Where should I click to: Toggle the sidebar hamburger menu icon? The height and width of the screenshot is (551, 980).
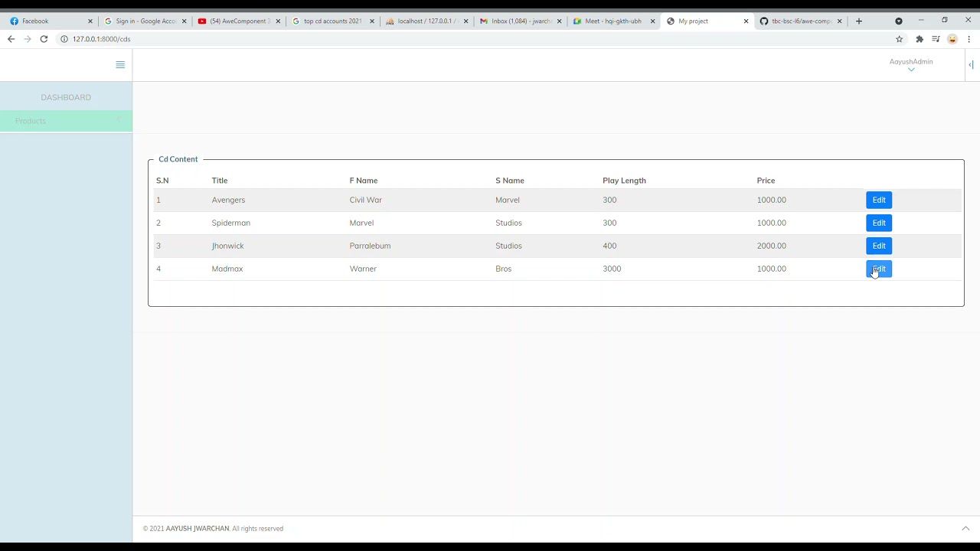120,65
